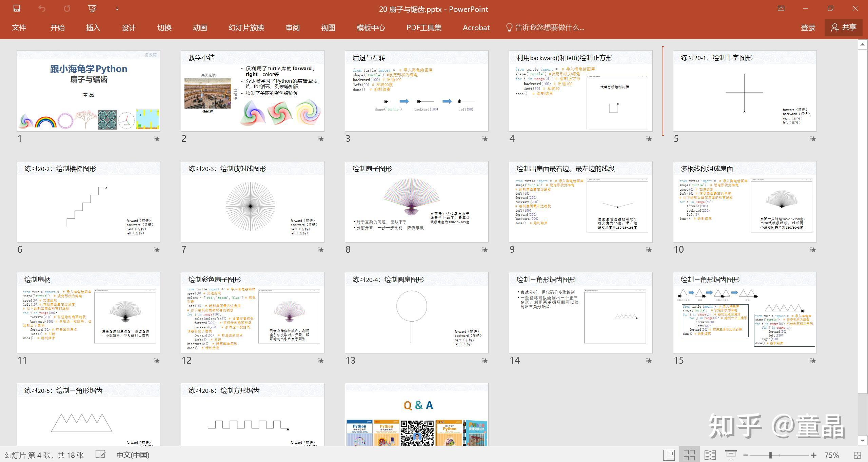
Task: Toggle Slide Sorter view button
Action: coord(689,455)
